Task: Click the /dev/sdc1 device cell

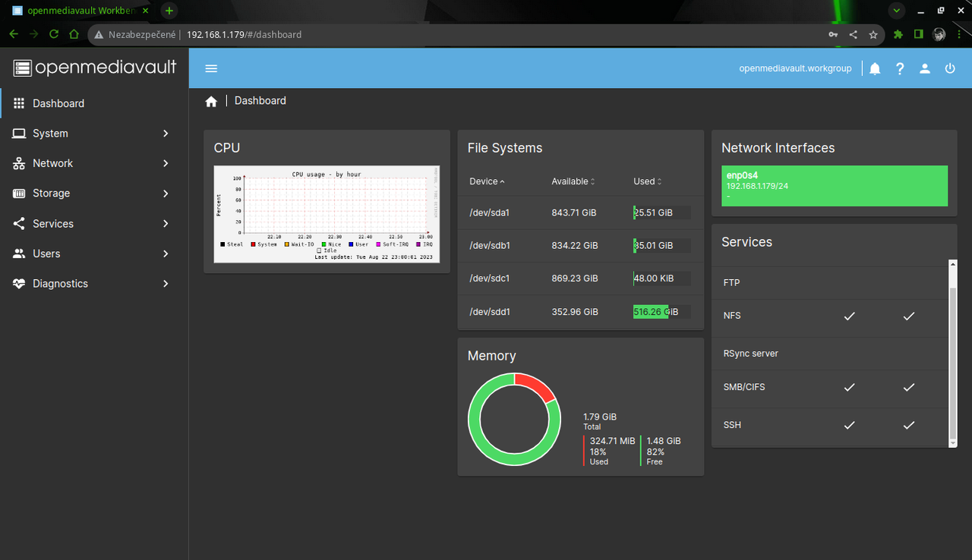Action: pyautogui.click(x=490, y=278)
